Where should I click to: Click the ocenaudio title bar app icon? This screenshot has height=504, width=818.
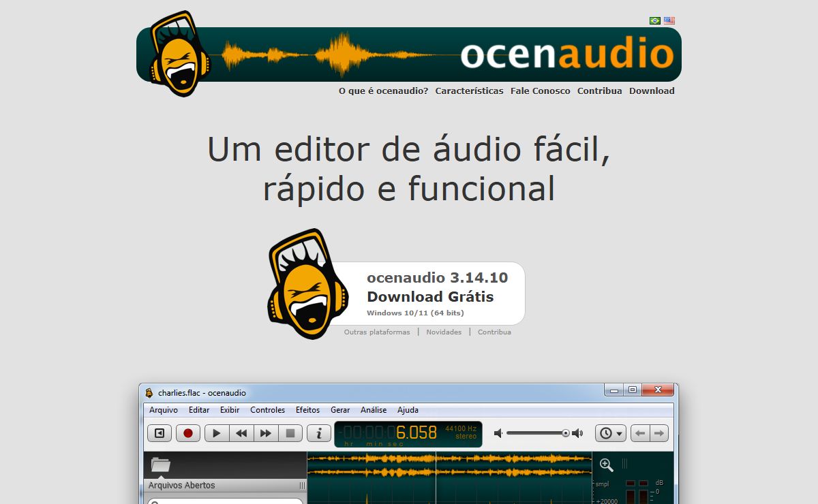click(149, 392)
